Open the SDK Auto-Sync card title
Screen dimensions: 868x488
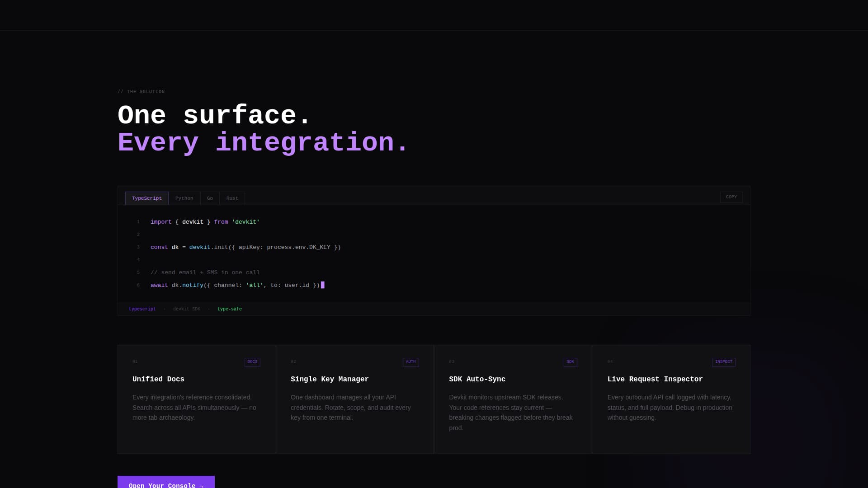pos(477,379)
